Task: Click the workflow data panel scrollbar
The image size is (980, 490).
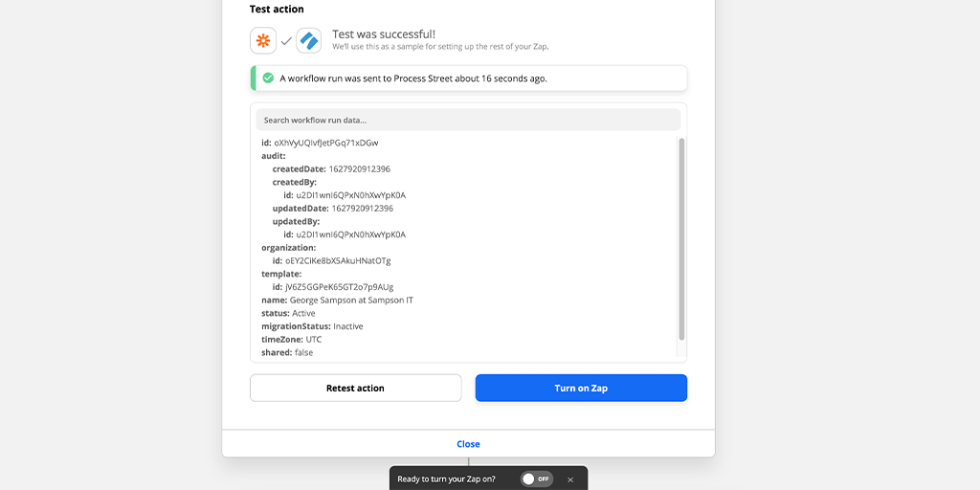Action: [681, 239]
